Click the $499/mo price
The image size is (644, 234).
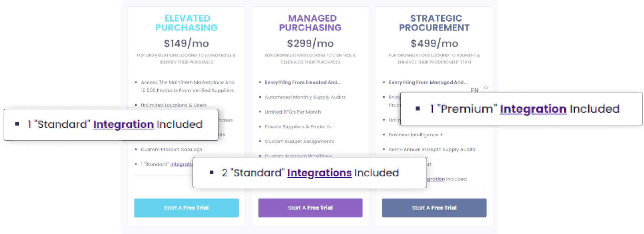click(x=434, y=43)
